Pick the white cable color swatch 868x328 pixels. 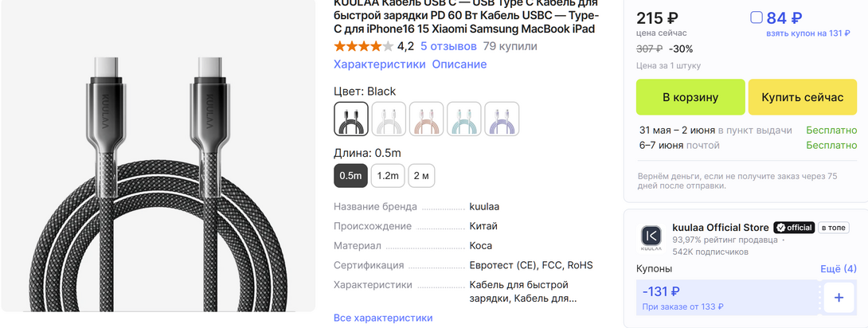(389, 119)
